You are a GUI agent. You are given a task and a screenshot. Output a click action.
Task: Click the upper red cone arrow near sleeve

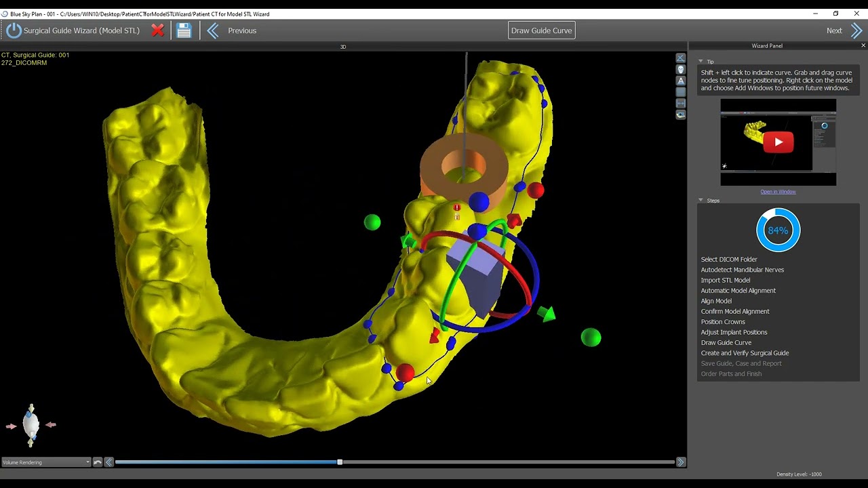514,220
